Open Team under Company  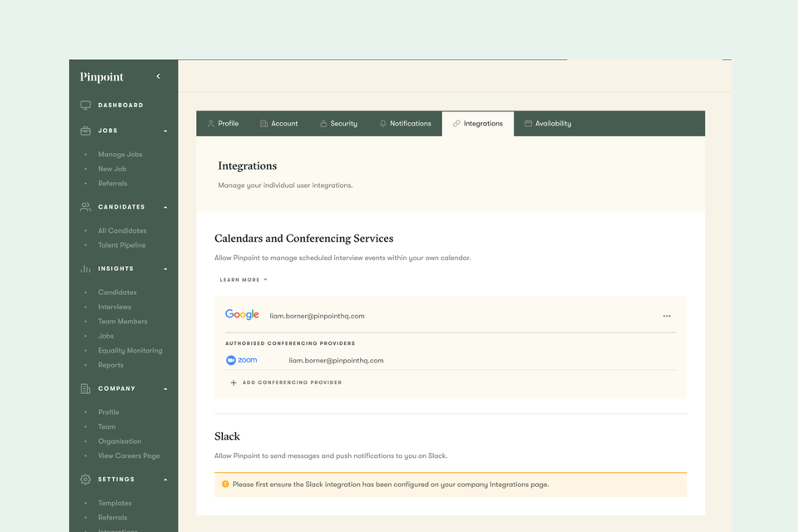pos(107,426)
